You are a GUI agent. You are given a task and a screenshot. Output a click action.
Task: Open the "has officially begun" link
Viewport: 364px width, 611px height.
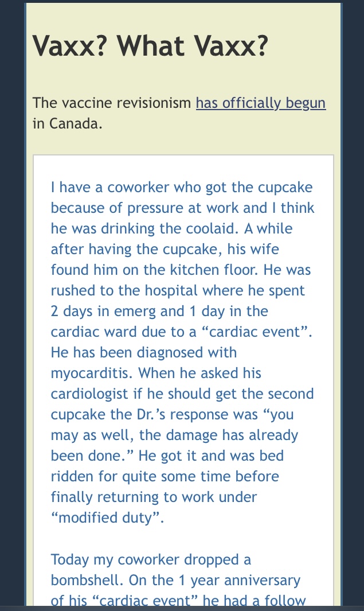[x=260, y=103]
